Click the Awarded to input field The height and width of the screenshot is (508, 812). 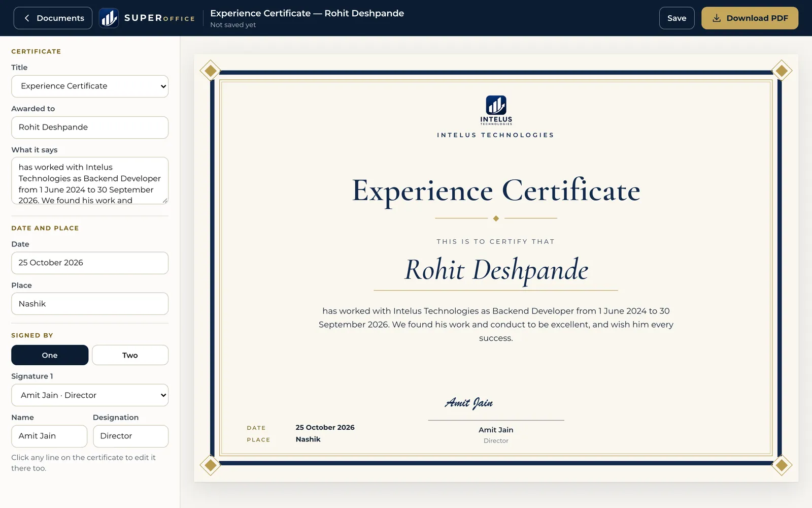(x=90, y=128)
